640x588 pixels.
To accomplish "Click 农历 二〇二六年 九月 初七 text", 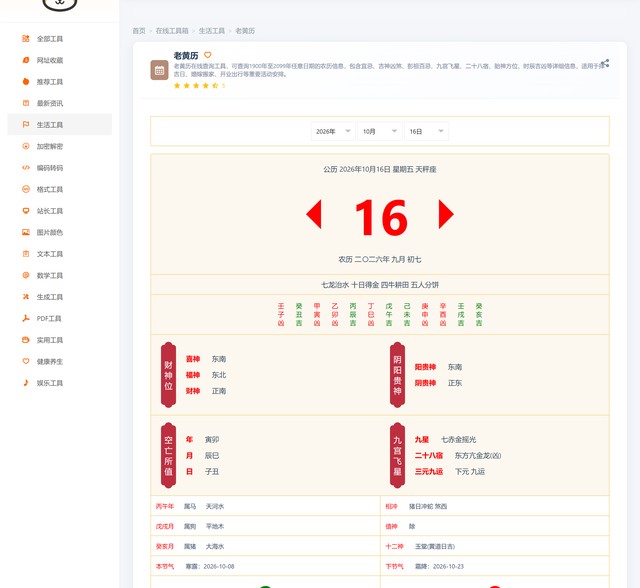I will [x=380, y=259].
